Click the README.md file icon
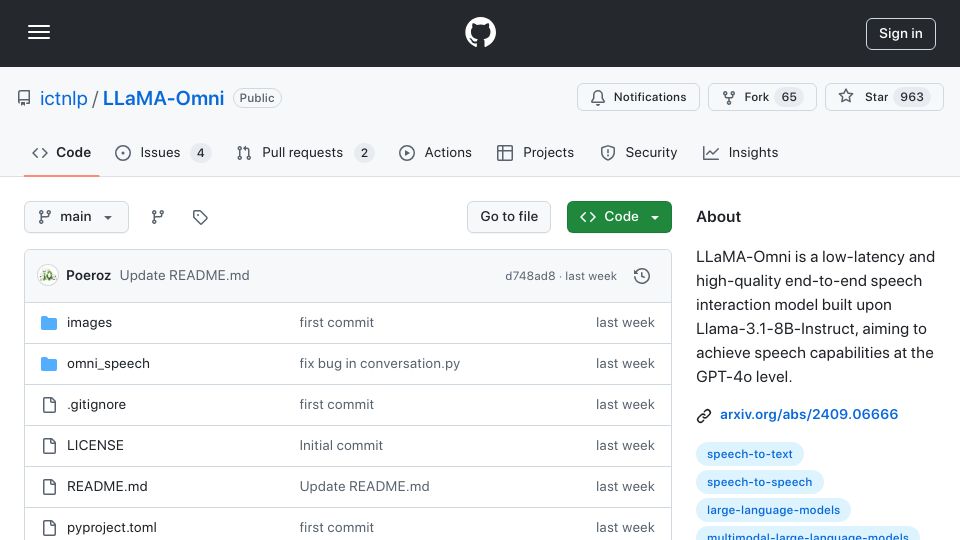960x540 pixels. click(x=49, y=487)
